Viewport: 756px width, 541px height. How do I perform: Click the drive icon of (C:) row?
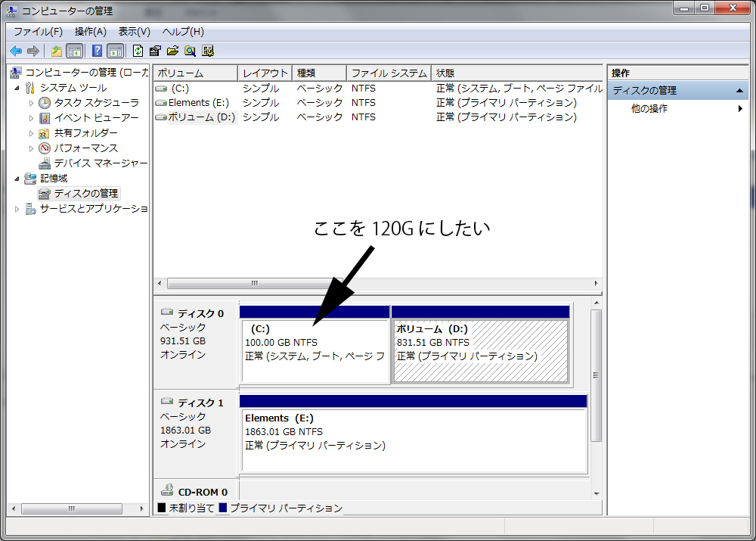161,89
